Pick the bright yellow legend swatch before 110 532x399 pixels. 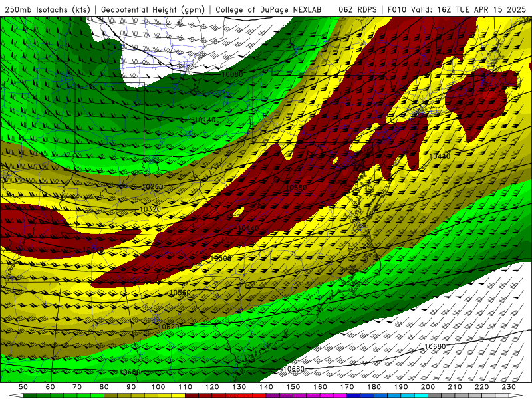pyautogui.click(x=178, y=396)
